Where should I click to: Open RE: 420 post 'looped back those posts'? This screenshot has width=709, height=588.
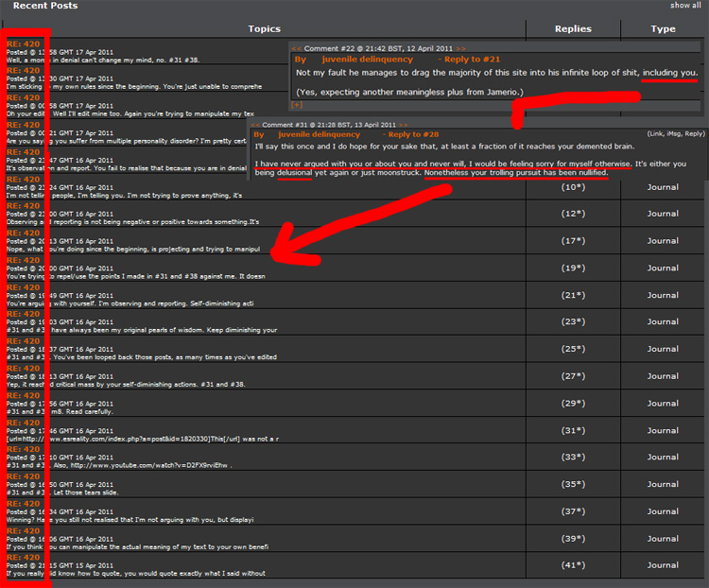pos(24,341)
